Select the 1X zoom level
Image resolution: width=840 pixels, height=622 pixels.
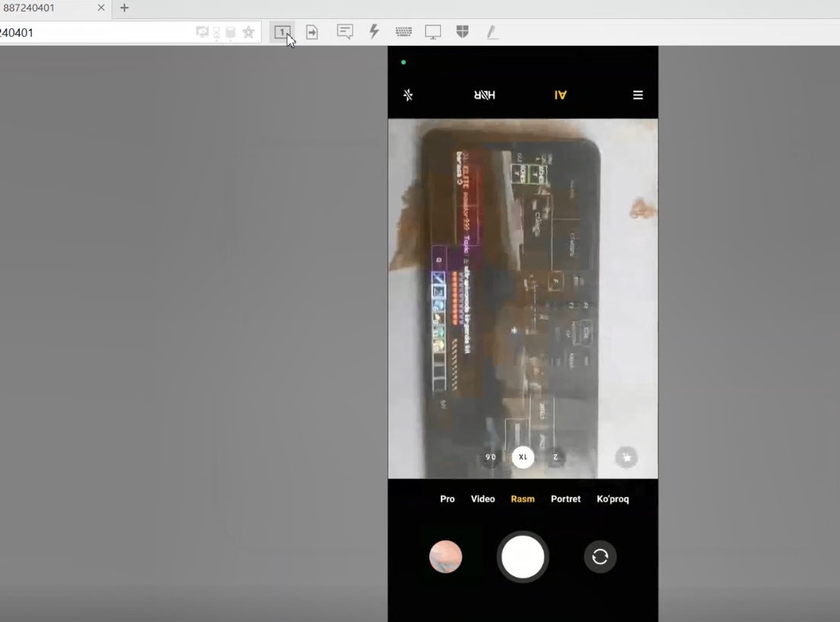click(523, 457)
